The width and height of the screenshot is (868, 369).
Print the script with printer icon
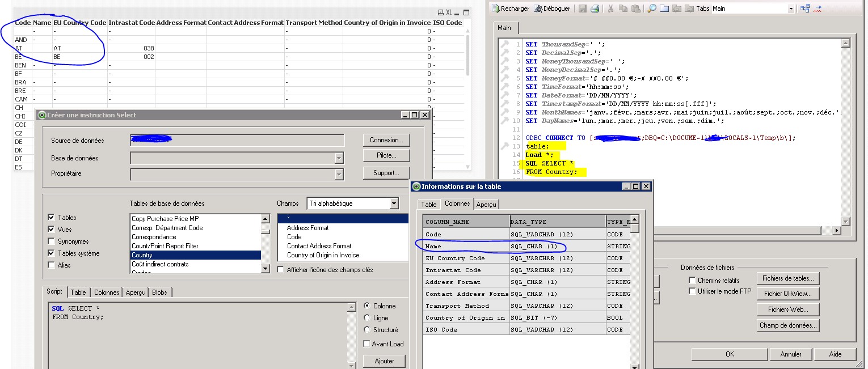(595, 9)
